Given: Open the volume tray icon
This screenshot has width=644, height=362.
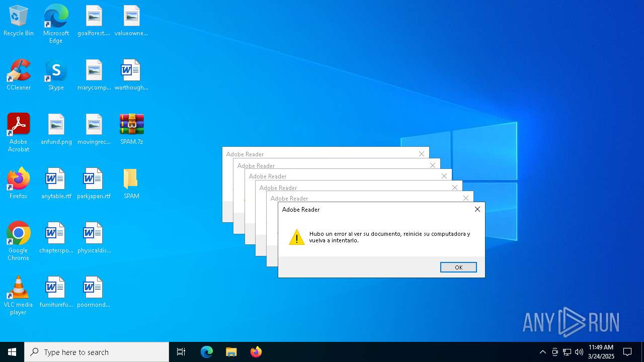Looking at the screenshot, I should (579, 352).
